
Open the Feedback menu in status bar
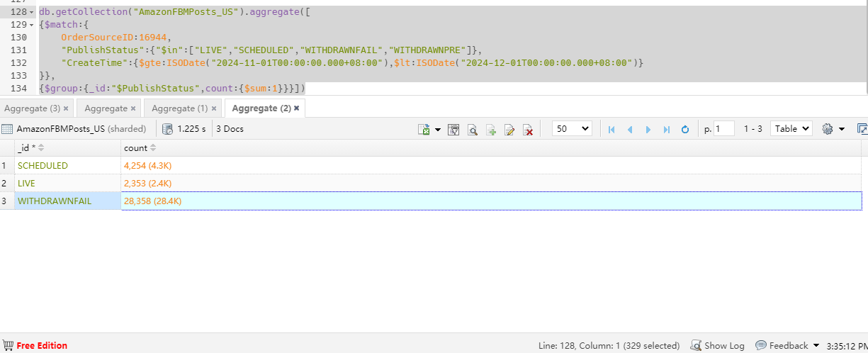coord(787,345)
